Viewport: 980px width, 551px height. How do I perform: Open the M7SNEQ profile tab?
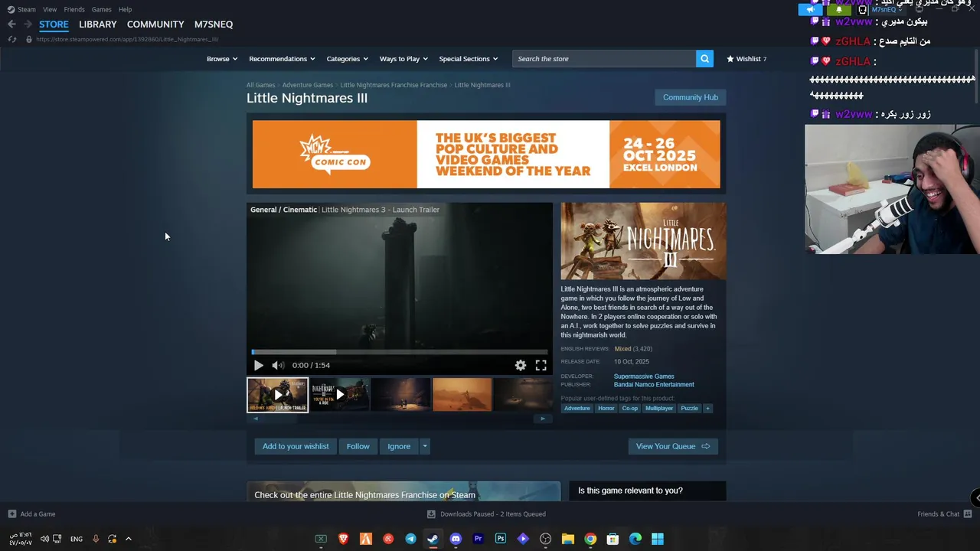point(214,24)
